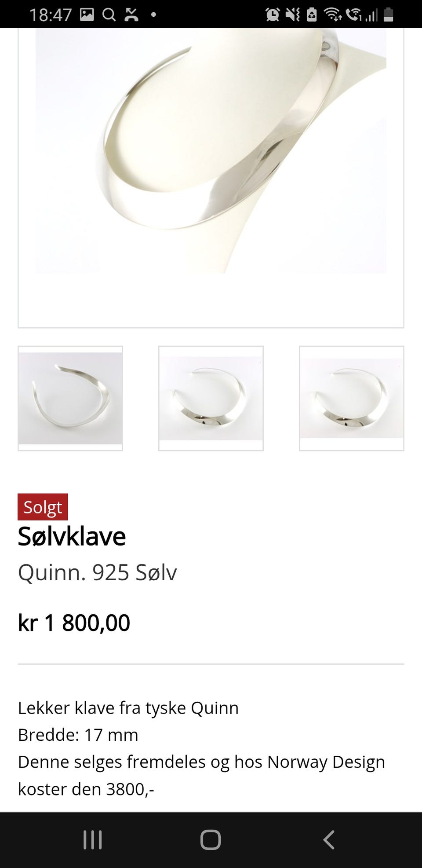Tap the battery saver recycle status icon
422x868 pixels.
click(x=312, y=15)
